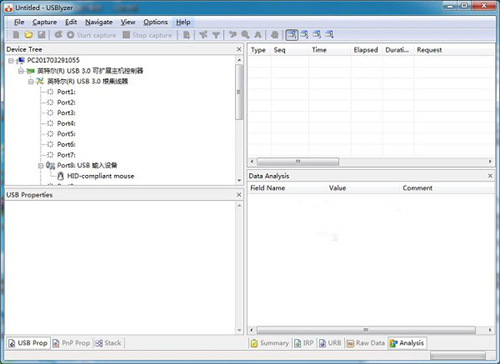Select PC201703291055 in the Device Tree
This screenshot has height=364, width=500.
coord(53,60)
